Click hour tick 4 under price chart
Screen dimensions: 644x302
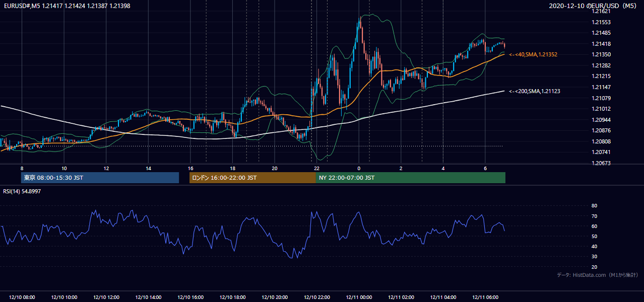point(443,168)
